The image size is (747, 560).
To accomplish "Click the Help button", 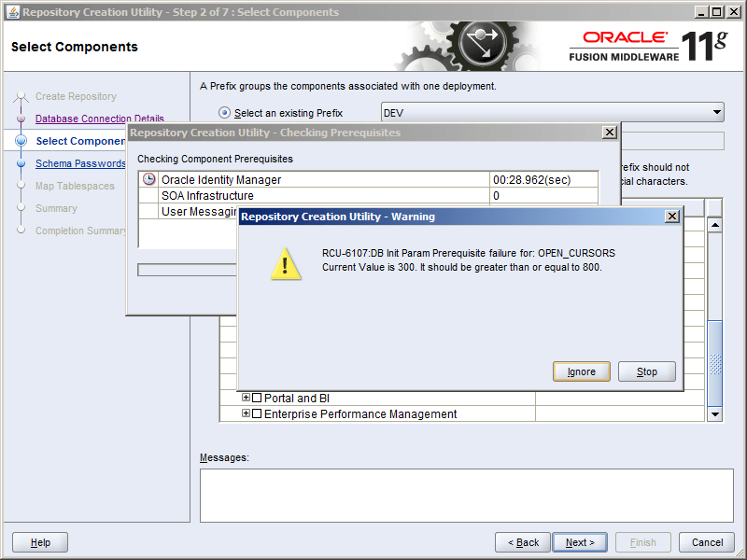I will tap(40, 542).
